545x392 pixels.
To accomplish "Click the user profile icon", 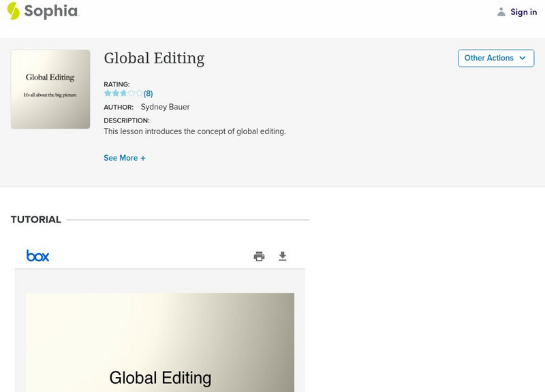I will click(x=501, y=12).
